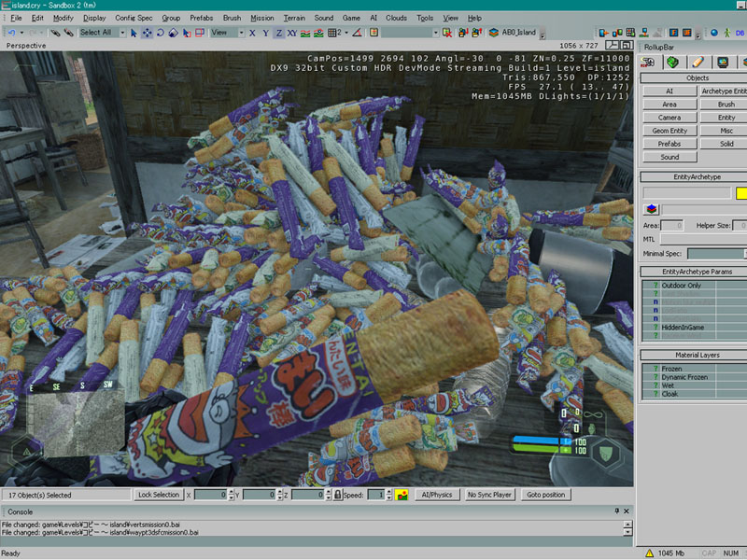Toggle the AI/Physics button
Image resolution: width=747 pixels, height=560 pixels.
click(x=437, y=495)
